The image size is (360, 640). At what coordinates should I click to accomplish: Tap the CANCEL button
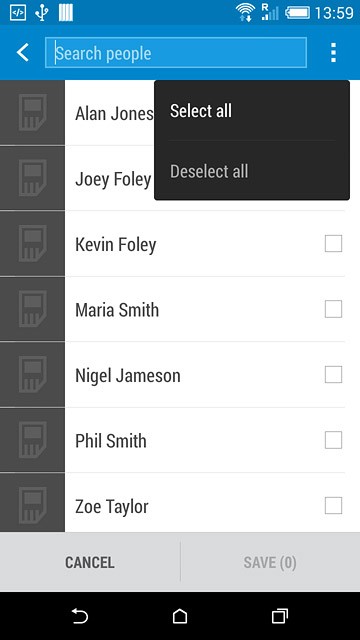(x=90, y=562)
